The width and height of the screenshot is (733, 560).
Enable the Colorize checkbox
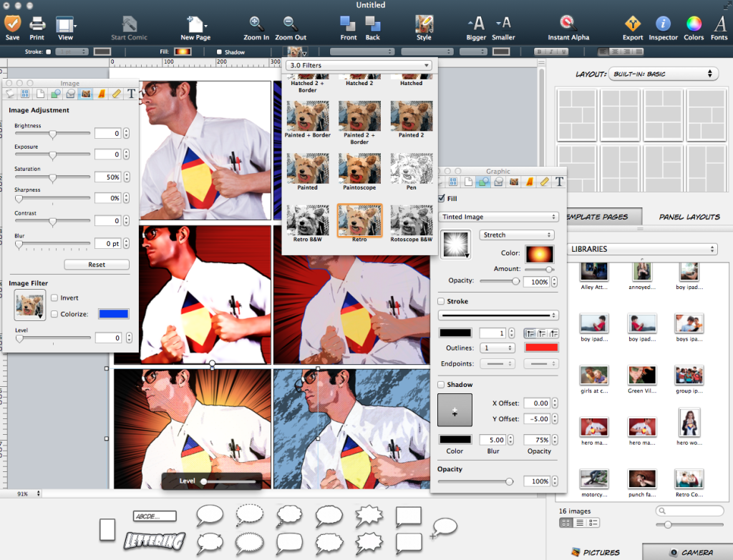point(54,314)
